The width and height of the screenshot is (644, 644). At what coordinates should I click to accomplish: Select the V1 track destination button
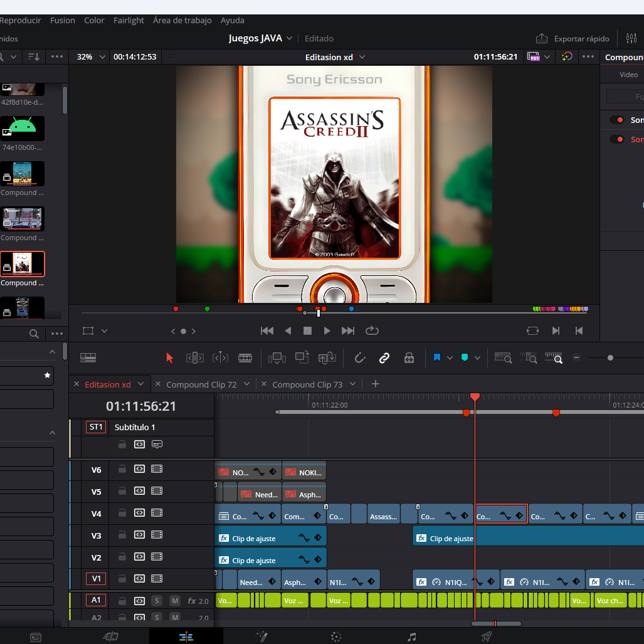point(96,579)
